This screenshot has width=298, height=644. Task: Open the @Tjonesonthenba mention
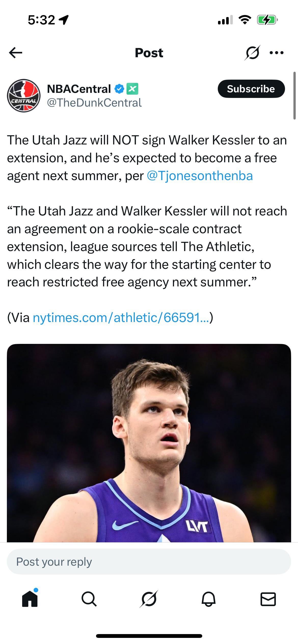[200, 176]
